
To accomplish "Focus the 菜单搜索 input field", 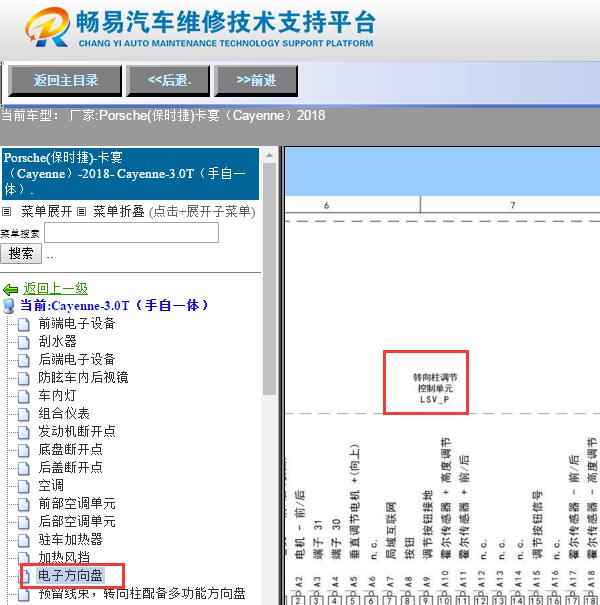I will (132, 233).
